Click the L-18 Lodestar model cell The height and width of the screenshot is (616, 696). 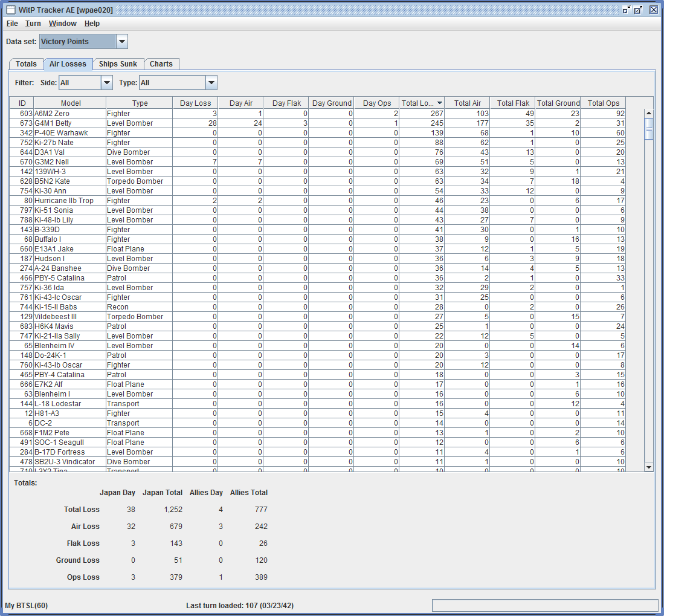coord(69,404)
